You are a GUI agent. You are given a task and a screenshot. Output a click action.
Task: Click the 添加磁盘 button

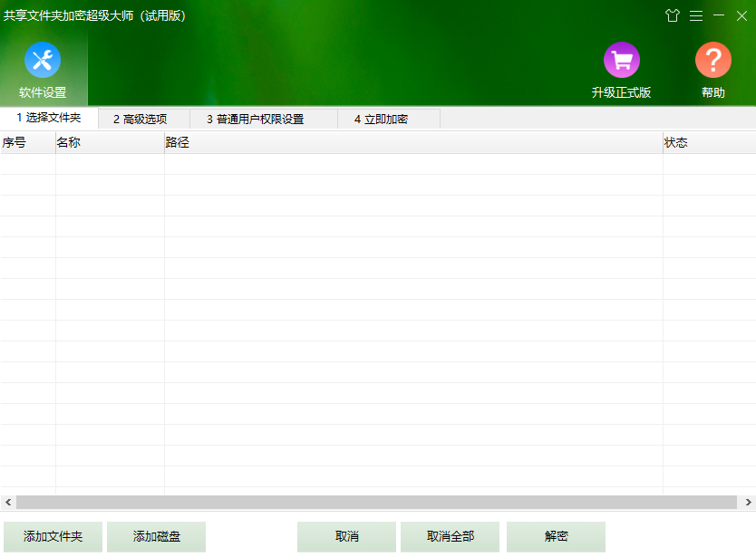tap(156, 536)
